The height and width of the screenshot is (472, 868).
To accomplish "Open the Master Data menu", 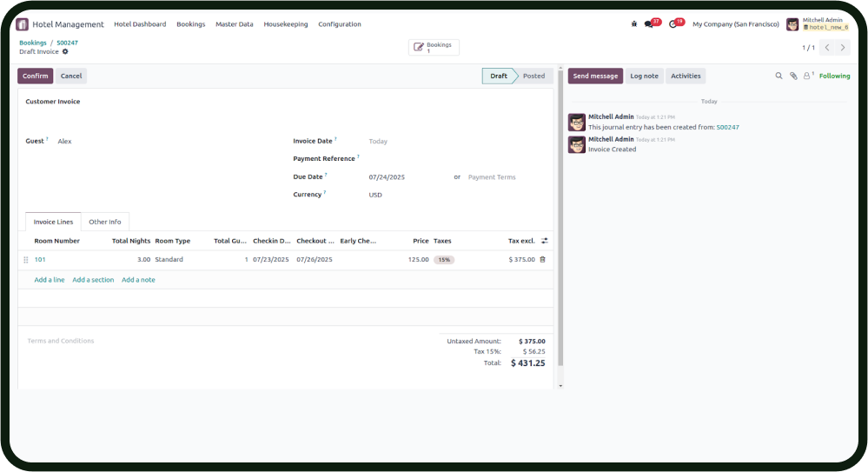I will coord(235,24).
